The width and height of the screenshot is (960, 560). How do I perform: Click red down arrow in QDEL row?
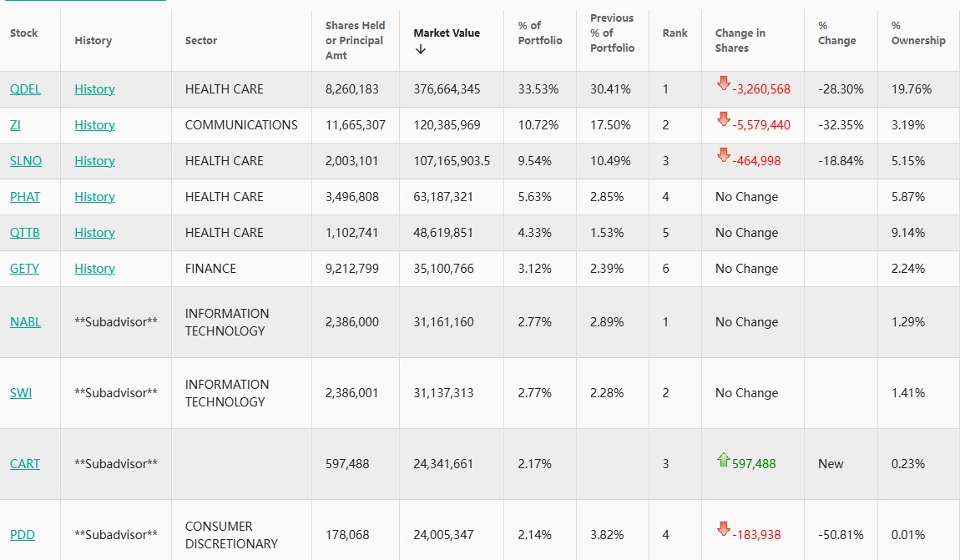pyautogui.click(x=723, y=83)
